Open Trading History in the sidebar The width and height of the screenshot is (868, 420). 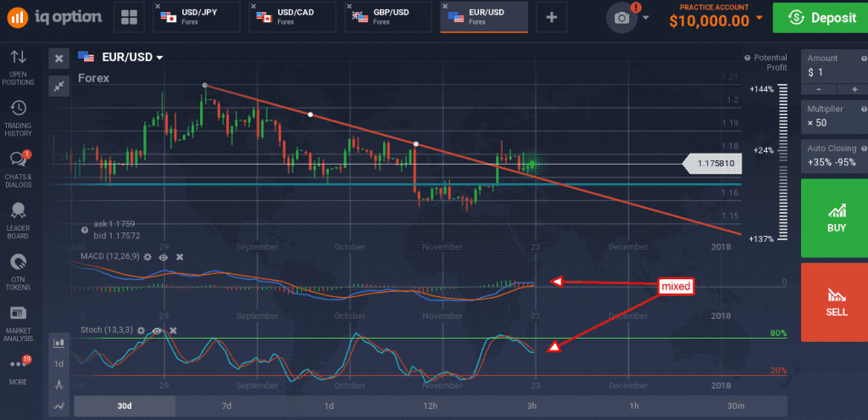pyautogui.click(x=19, y=119)
